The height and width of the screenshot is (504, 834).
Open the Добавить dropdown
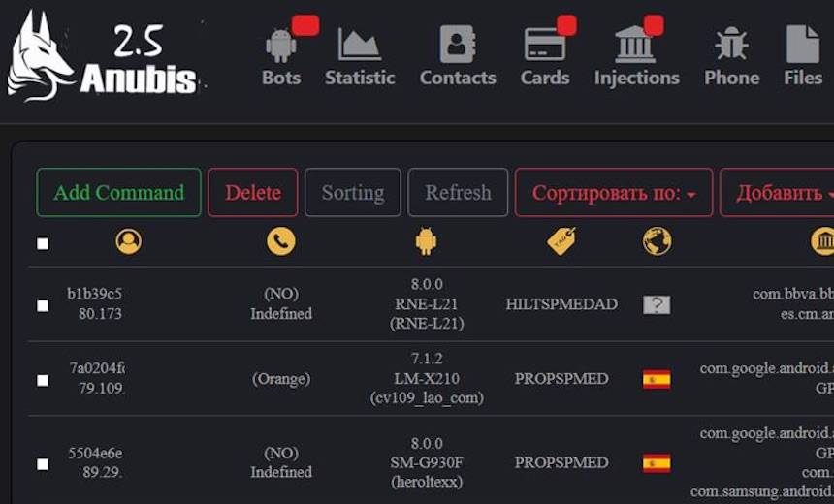(x=777, y=193)
